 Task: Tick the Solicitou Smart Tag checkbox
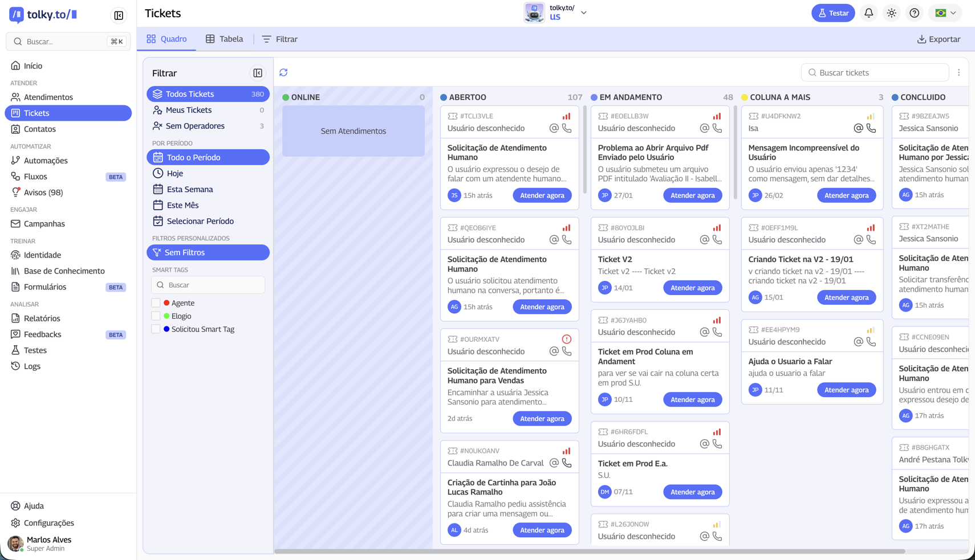coord(156,329)
